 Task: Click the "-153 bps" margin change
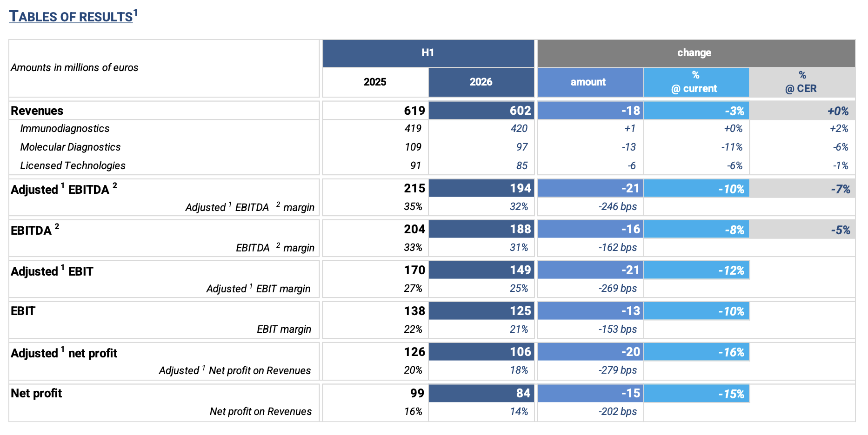pos(618,330)
